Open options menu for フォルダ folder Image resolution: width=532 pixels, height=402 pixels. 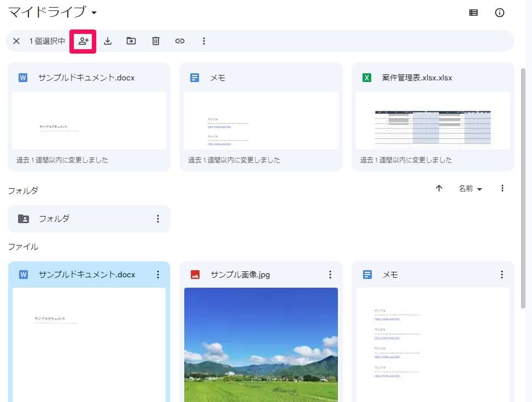coord(158,219)
